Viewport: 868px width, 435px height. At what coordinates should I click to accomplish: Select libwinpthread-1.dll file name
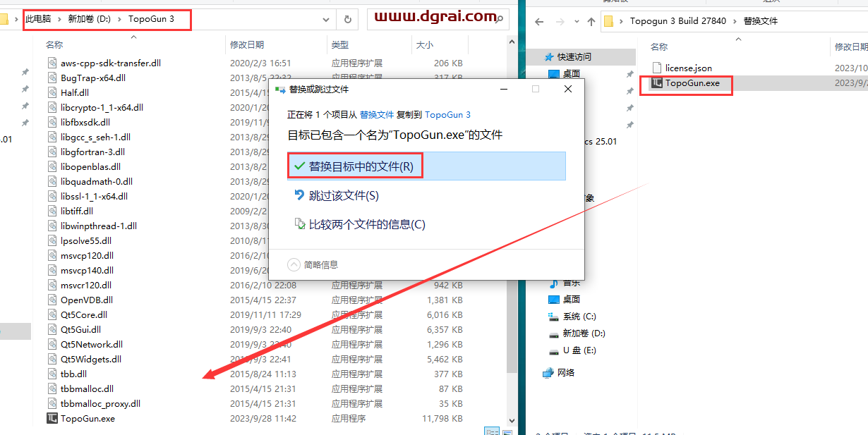coord(99,226)
